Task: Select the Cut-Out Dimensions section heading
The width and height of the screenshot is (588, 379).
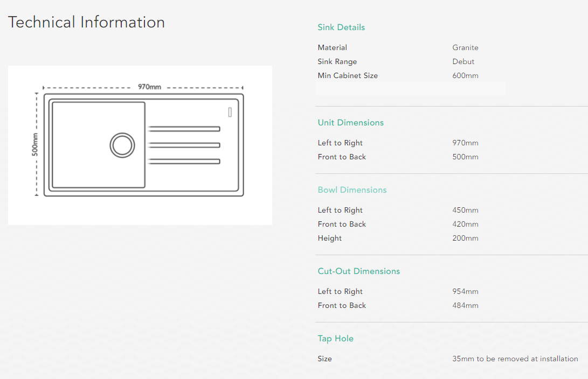Action: pos(358,271)
